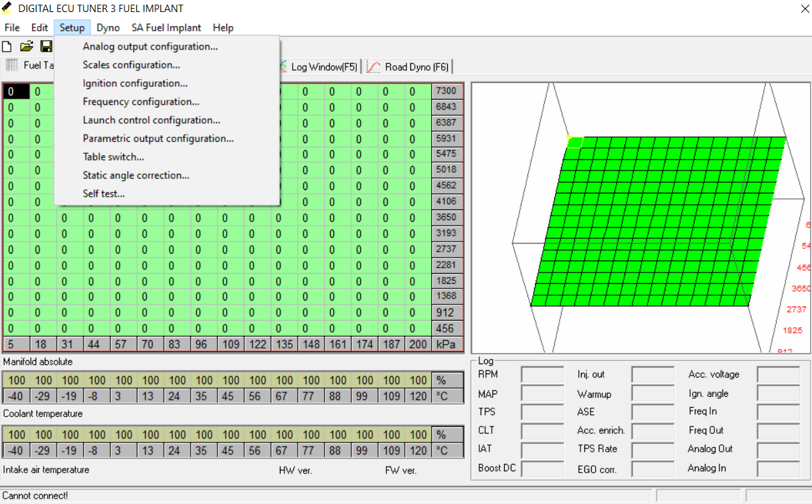Close the ECU Tuner window

point(804,9)
